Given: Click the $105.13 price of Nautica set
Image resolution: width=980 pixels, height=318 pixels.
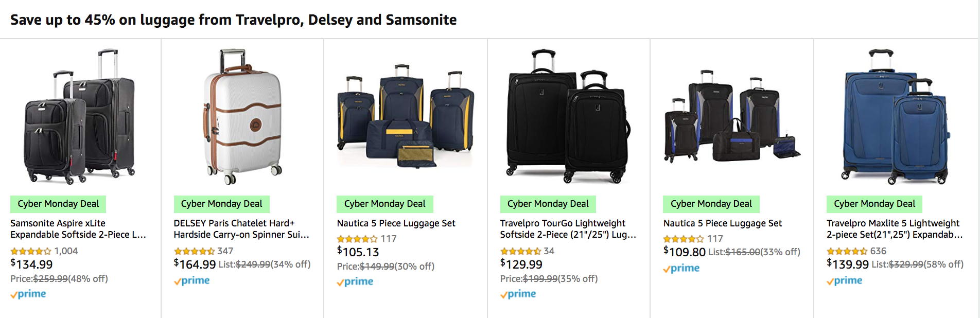Looking at the screenshot, I should point(358,252).
